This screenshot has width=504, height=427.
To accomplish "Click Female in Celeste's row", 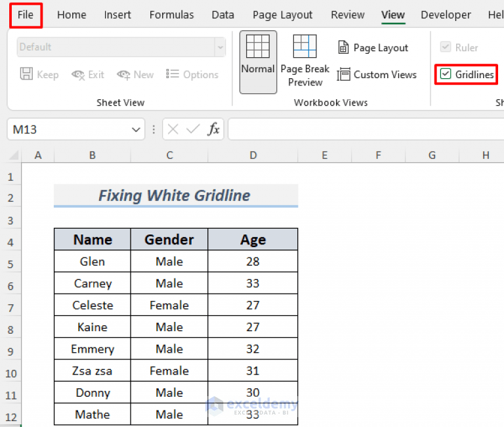I will 169,305.
